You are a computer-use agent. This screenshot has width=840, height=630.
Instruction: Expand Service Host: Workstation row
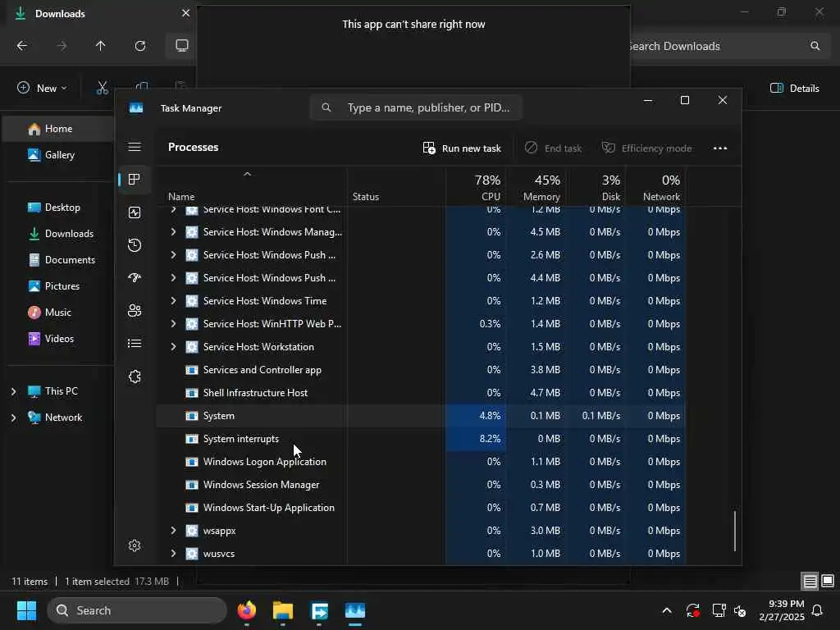point(173,347)
